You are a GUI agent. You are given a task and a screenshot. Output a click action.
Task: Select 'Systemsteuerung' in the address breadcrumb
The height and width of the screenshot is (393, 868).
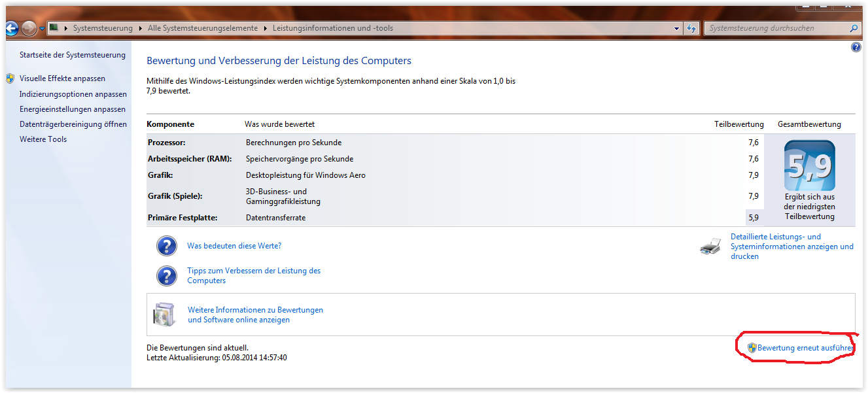(102, 28)
